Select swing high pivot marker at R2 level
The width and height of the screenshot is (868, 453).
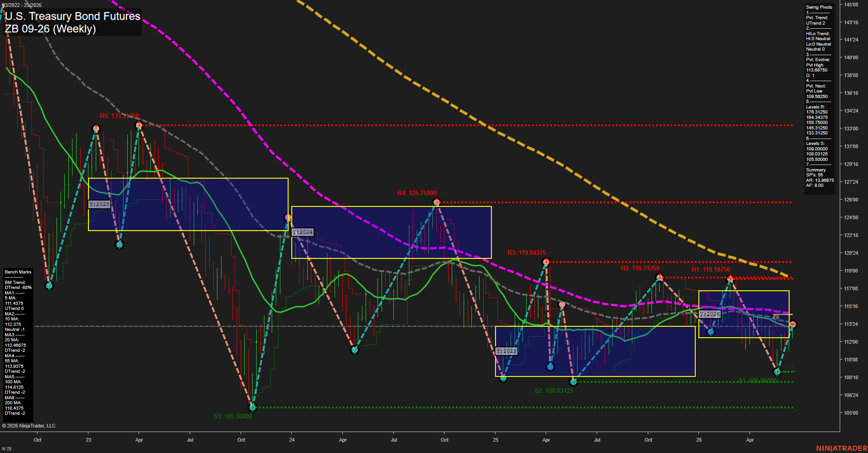click(659, 277)
